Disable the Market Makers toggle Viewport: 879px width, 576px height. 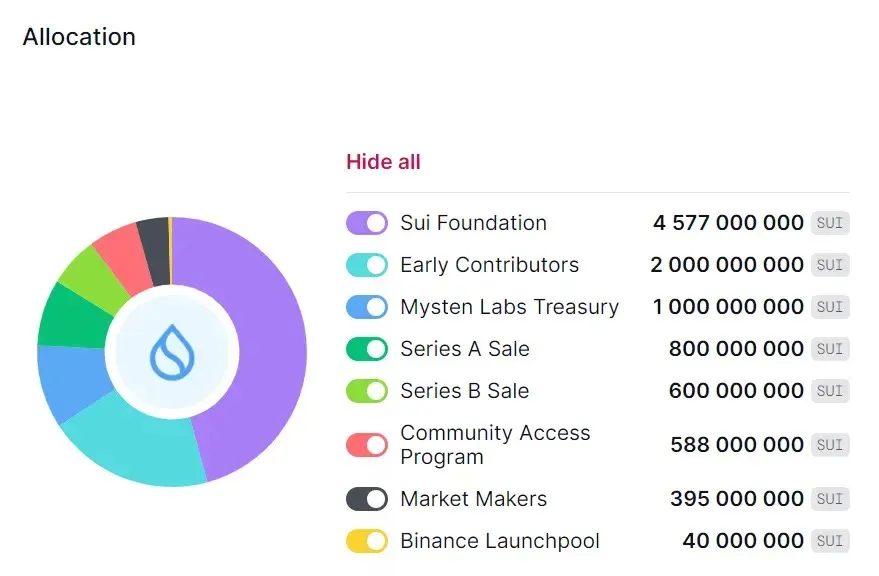point(366,499)
